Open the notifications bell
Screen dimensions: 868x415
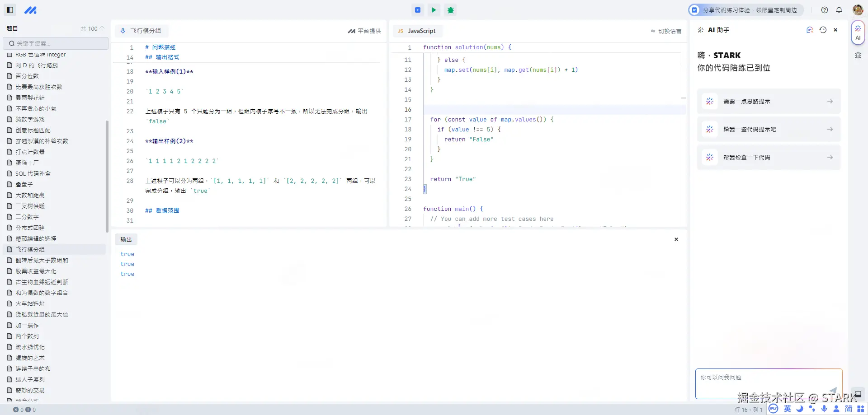point(839,10)
